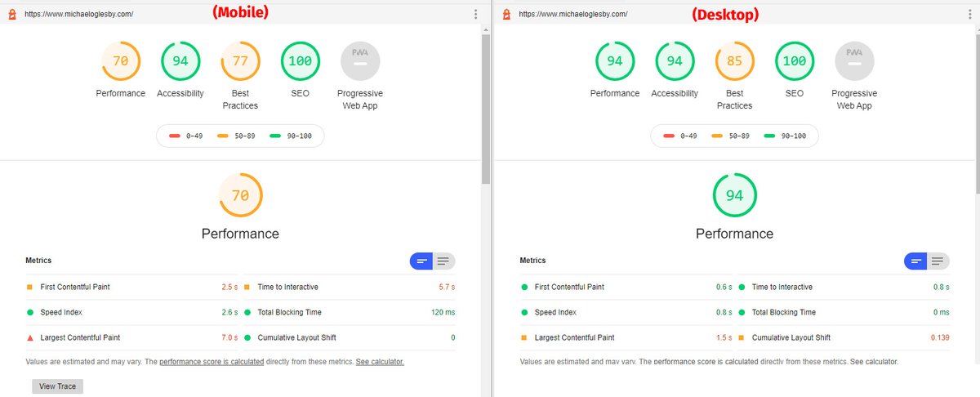Select Desktop First Contentful Paint metric row
Image resolution: width=980 pixels, height=397 pixels.
(x=626, y=288)
